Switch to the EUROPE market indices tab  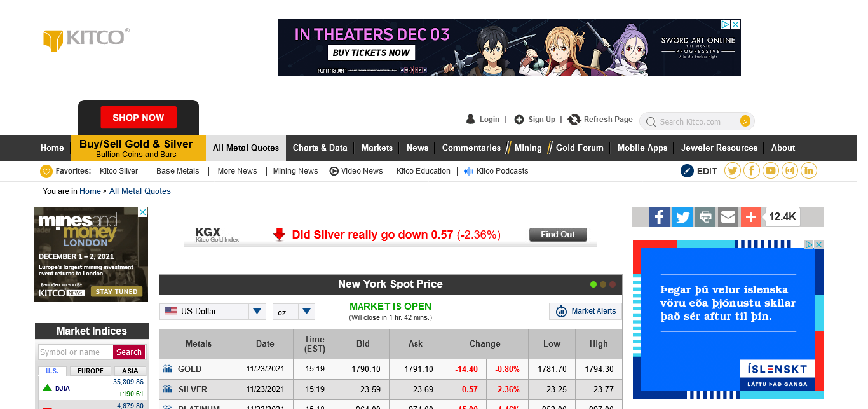(x=90, y=371)
